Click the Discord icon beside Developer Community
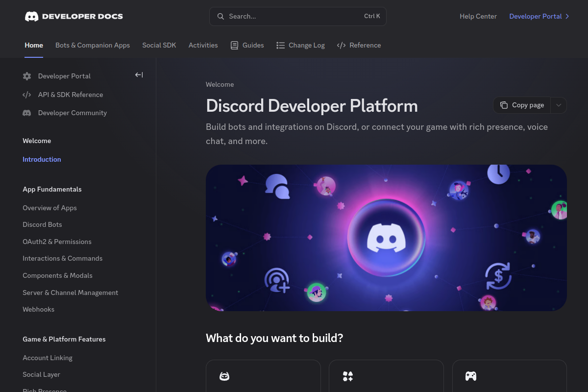Viewport: 588px width, 392px height. pyautogui.click(x=27, y=113)
